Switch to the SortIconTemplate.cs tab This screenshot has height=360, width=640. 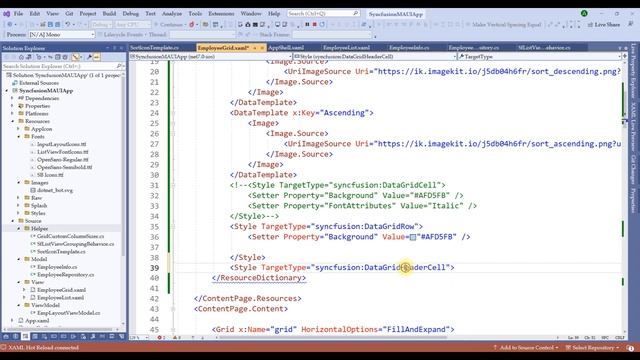coord(154,48)
